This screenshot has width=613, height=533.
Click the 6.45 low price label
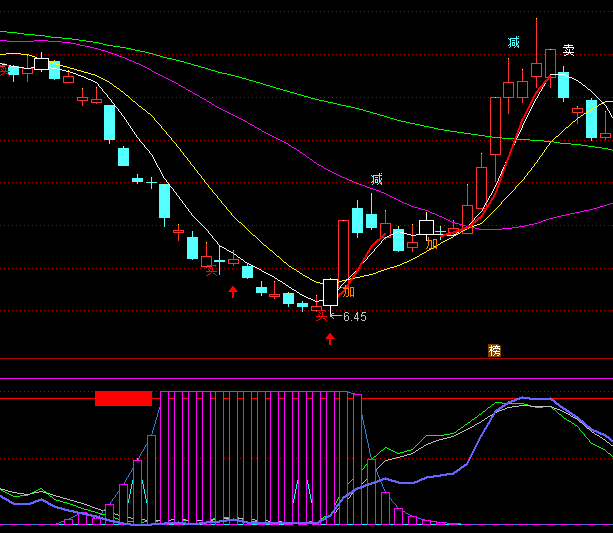click(x=354, y=317)
